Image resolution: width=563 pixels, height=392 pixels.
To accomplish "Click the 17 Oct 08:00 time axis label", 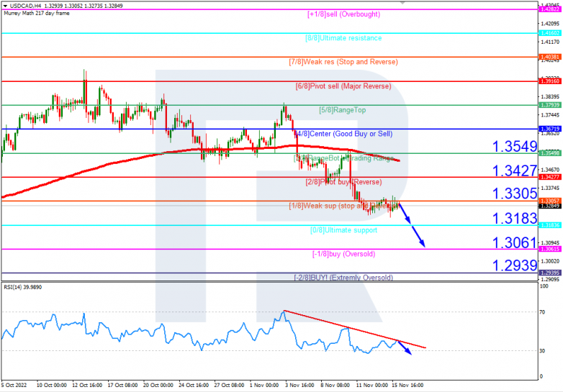I will click(122, 386).
